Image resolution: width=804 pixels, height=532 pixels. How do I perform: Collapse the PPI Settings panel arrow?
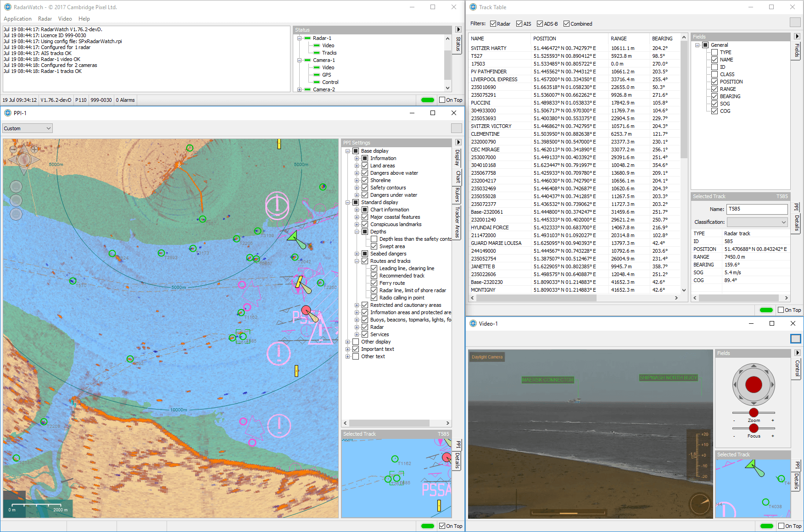[458, 143]
